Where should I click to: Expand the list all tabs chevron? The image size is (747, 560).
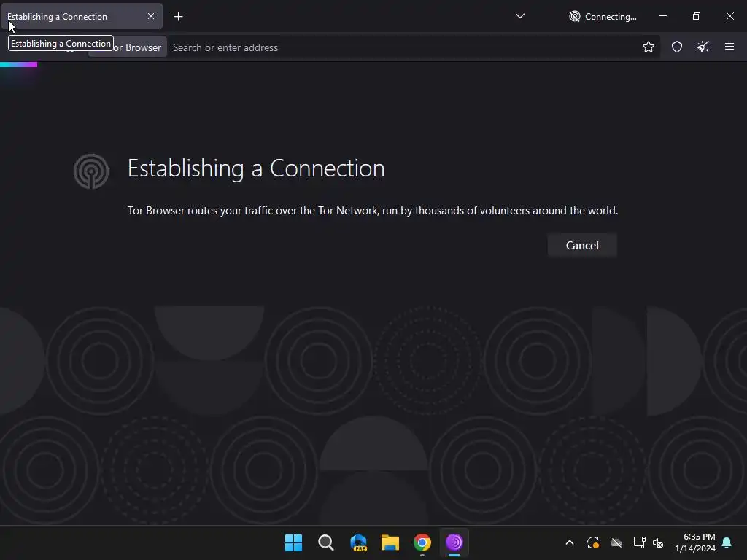click(519, 16)
